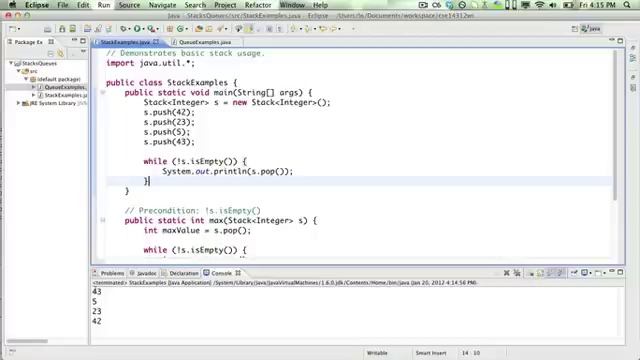Click the volume icon in menu bar
640x360 pixels.
pos(553,5)
